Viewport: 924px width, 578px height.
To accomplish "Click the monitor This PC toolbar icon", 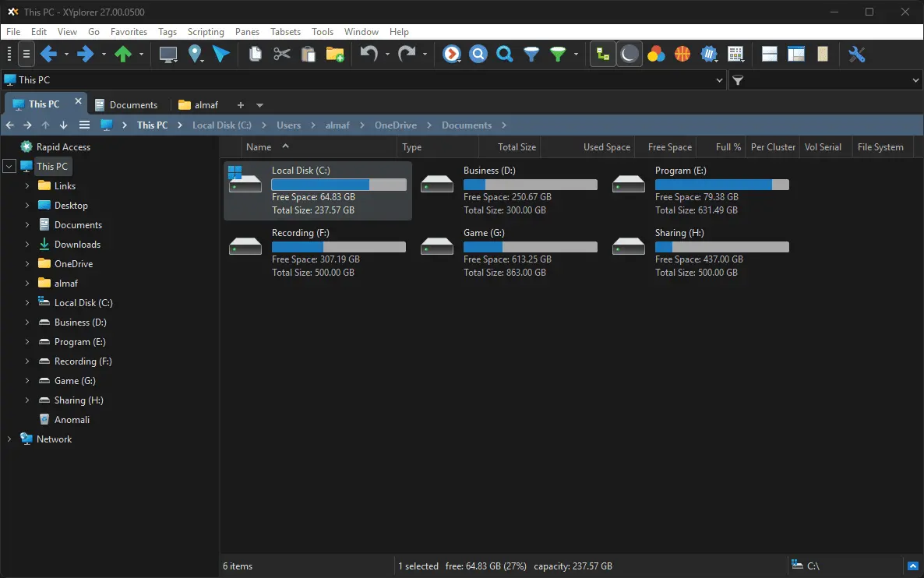I will coord(168,55).
